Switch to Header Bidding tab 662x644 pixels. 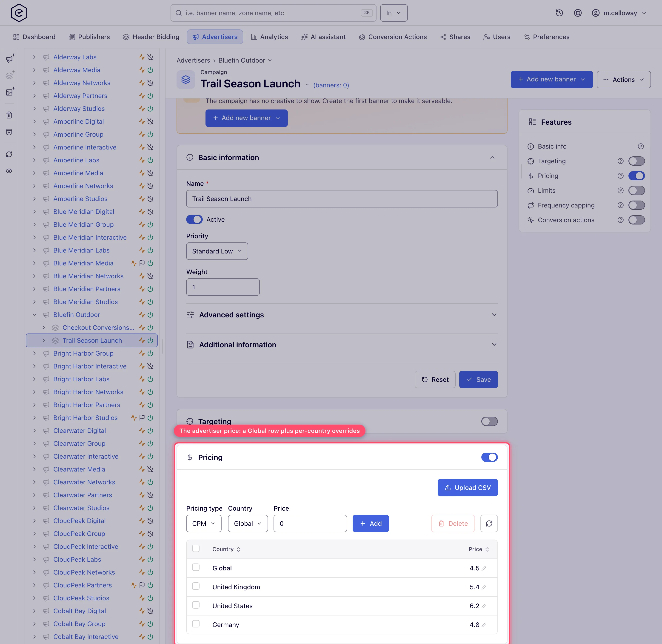coord(151,37)
